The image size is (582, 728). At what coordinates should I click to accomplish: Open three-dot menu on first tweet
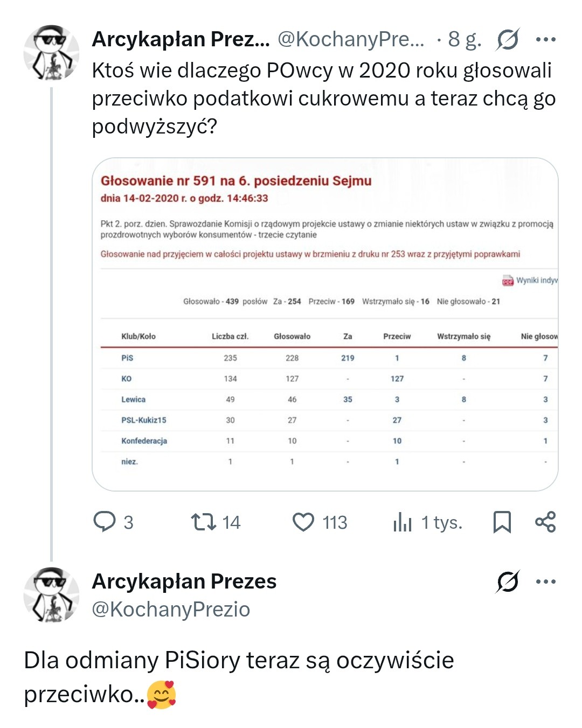click(x=546, y=39)
